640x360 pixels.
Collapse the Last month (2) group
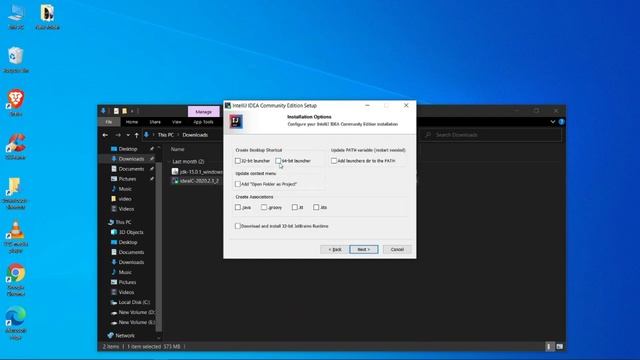[169, 162]
